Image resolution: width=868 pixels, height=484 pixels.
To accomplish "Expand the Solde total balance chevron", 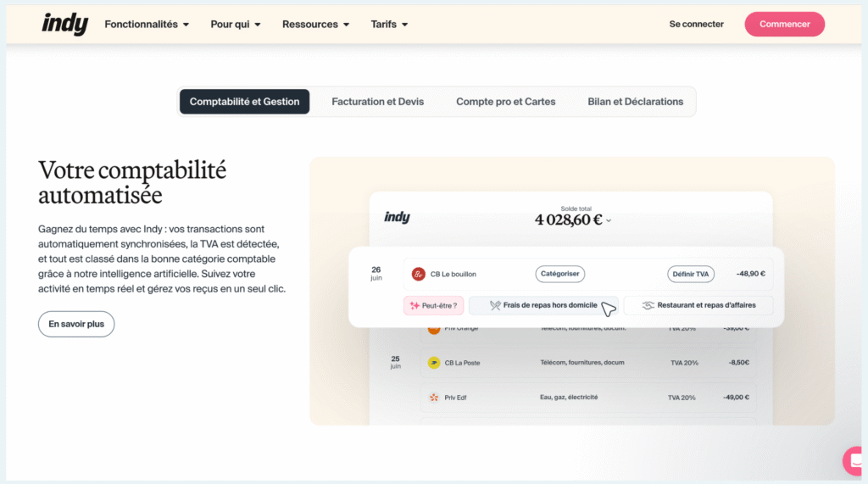I will point(609,221).
